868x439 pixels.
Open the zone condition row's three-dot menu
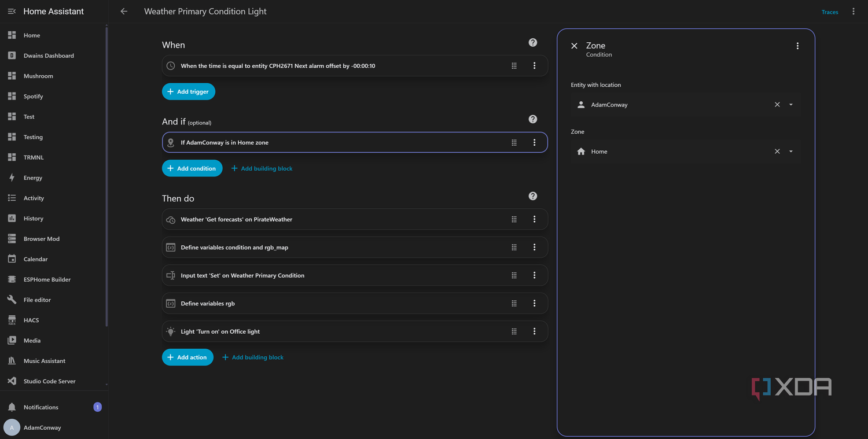pos(534,143)
